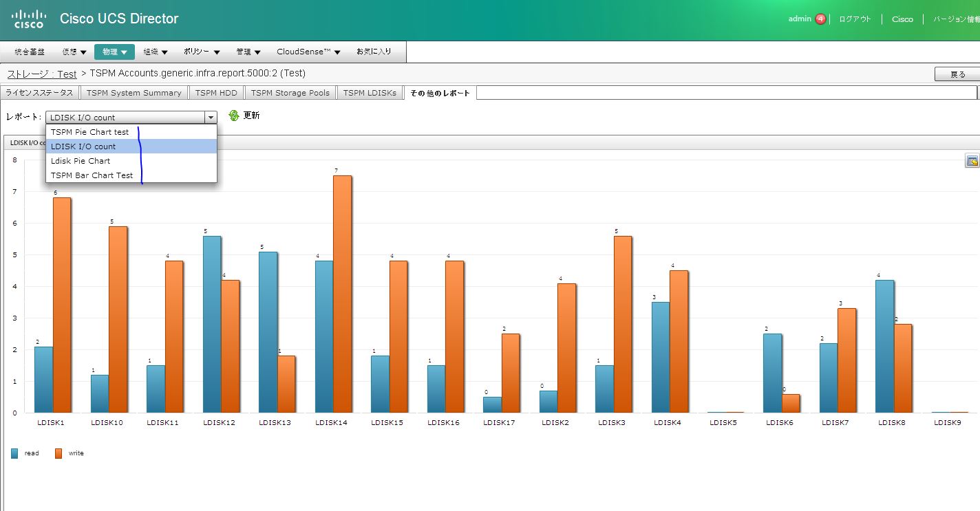Toggle the blue read legend swatch

point(14,453)
